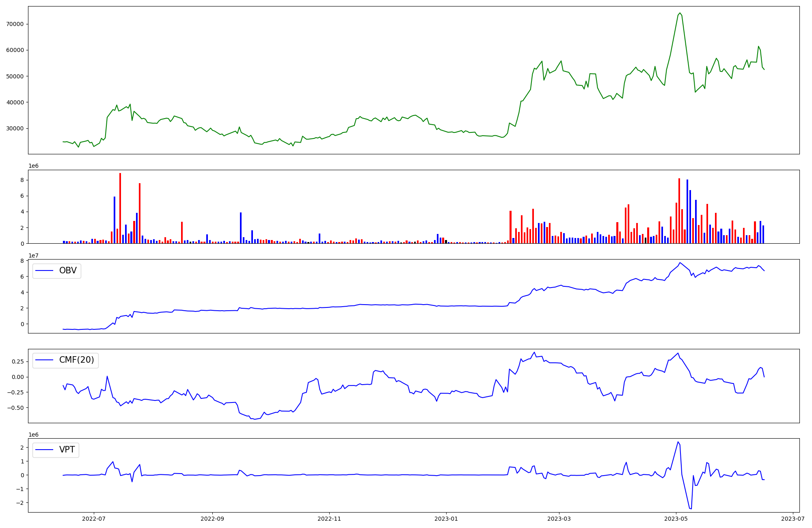Viewport: 812px width, 528px height.
Task: Click the OBV legend label
Action: [68, 270]
